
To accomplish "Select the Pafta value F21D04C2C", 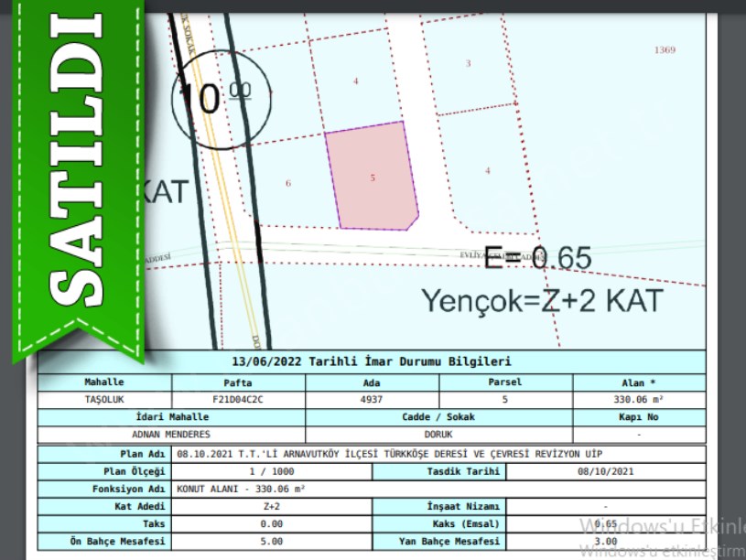I will pyautogui.click(x=237, y=400).
